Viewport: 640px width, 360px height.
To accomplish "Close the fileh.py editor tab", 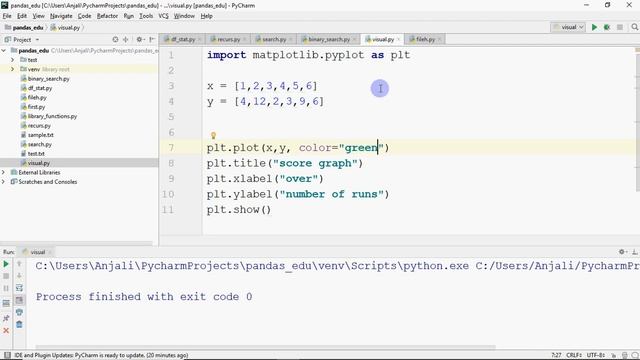I will (x=440, y=40).
